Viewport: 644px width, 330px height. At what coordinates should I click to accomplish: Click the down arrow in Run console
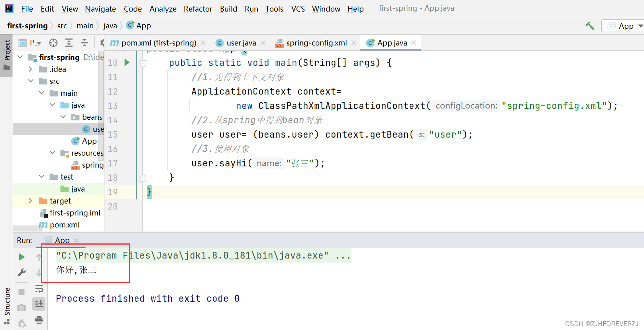coord(39,273)
